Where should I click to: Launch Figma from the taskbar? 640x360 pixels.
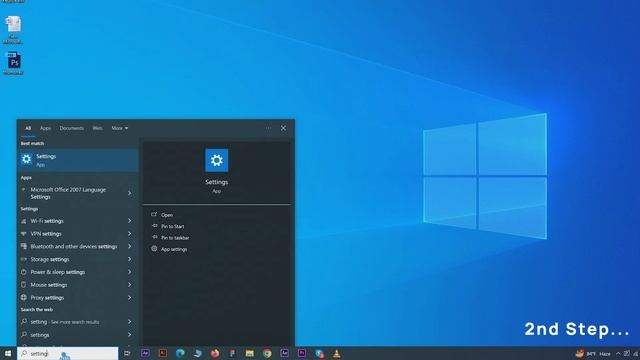[232, 353]
